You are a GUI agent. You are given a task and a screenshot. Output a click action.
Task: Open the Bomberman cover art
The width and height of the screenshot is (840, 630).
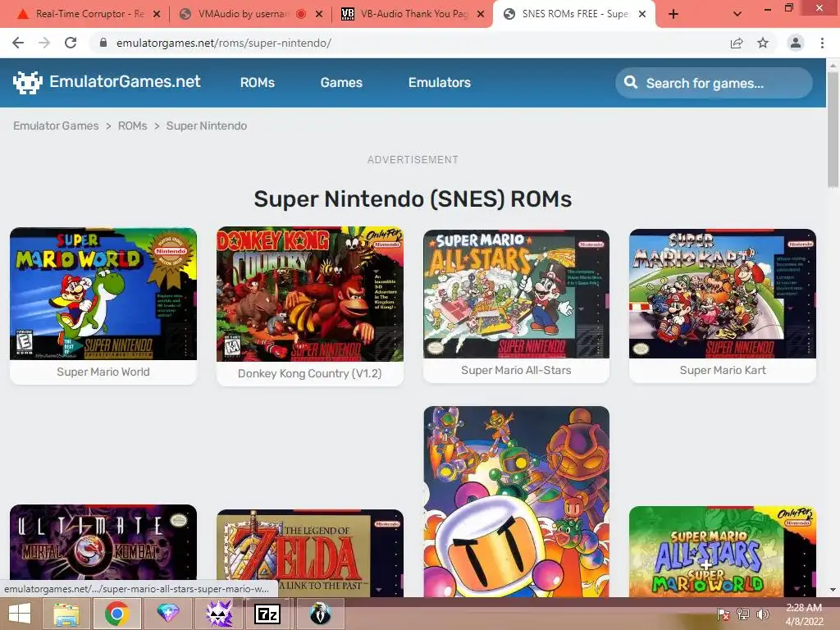point(516,501)
